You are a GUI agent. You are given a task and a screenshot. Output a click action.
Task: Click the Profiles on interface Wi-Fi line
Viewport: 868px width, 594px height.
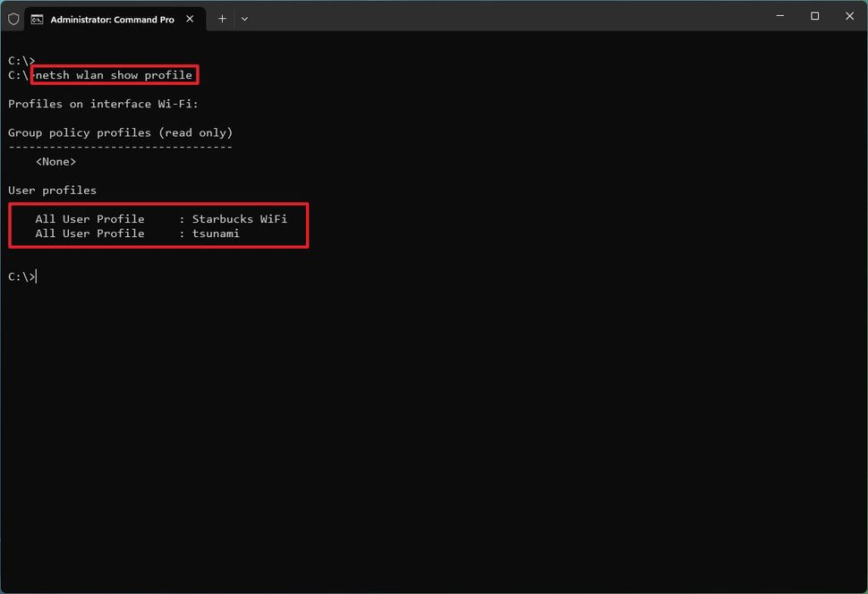click(102, 104)
